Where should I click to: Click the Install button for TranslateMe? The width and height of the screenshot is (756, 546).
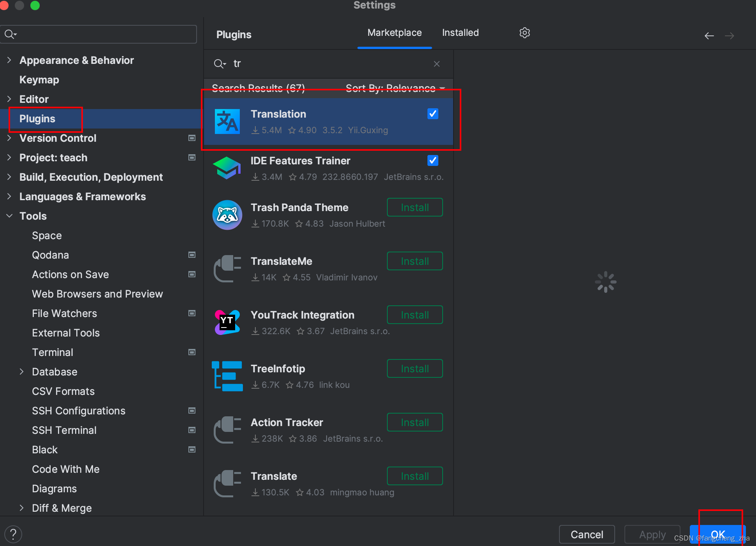415,261
